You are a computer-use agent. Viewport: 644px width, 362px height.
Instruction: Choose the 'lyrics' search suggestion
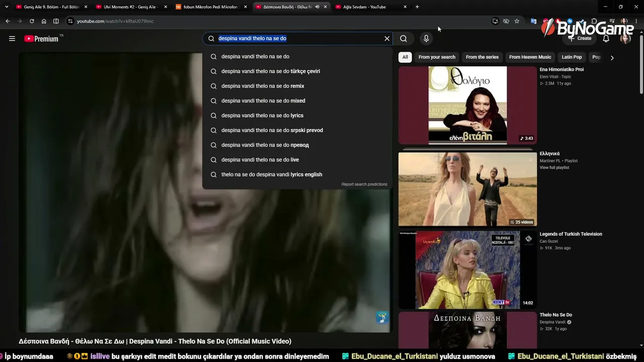(297, 116)
